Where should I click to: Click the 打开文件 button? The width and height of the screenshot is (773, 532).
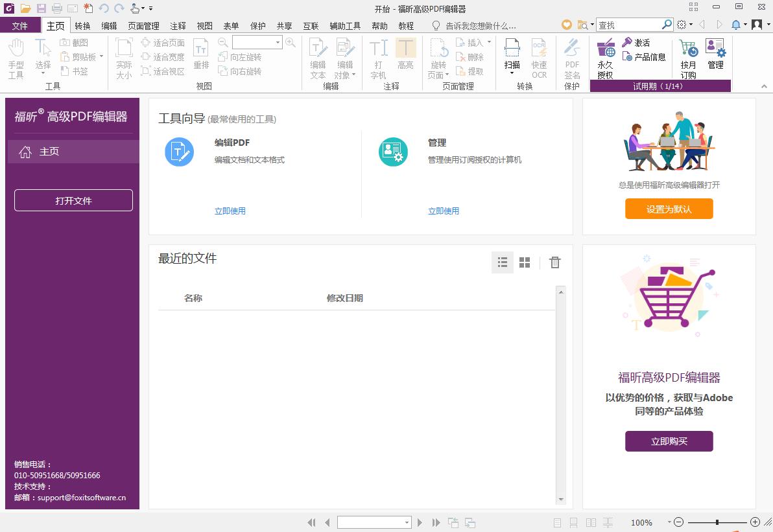[73, 200]
